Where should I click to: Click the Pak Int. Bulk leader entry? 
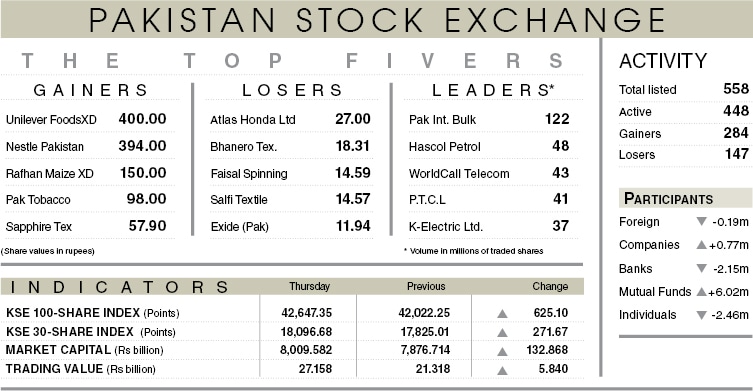point(442,120)
